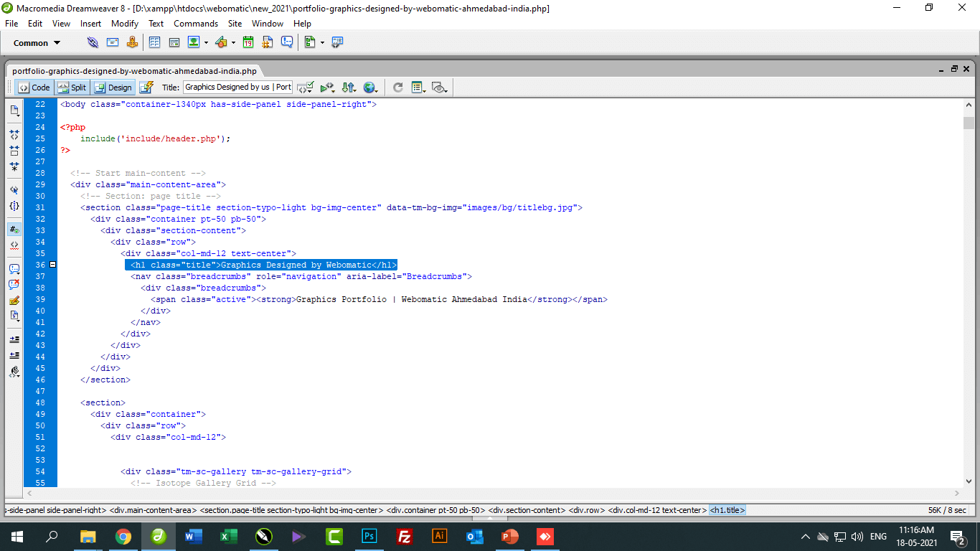The image size is (980, 551).
Task: Click the Images insert icon
Action: point(194,42)
